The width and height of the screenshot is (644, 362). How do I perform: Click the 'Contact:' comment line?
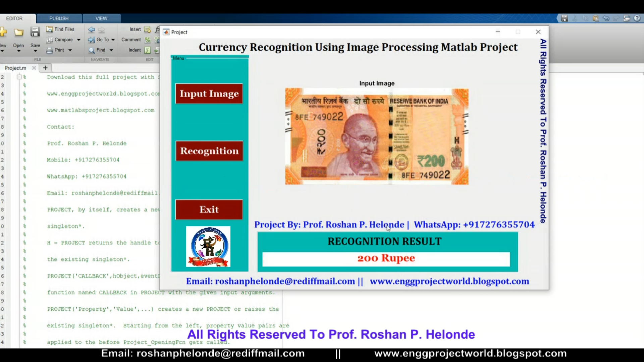coord(61,127)
